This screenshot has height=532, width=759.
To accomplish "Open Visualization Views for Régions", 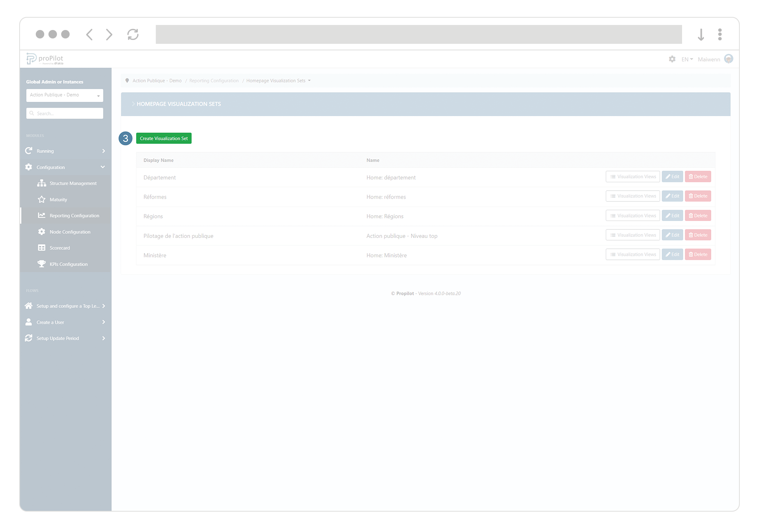I will [x=632, y=215].
